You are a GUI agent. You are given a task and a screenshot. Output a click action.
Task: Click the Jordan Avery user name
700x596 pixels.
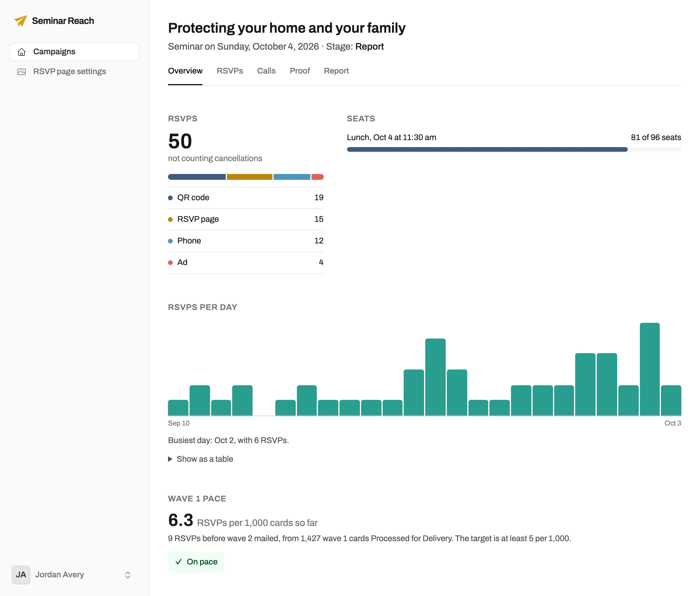[x=60, y=575]
